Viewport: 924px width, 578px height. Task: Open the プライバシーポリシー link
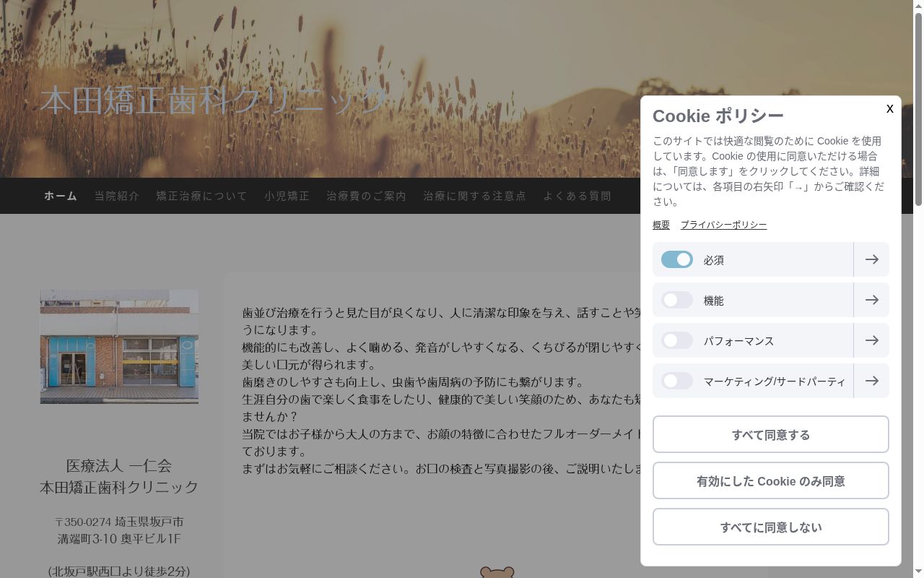(x=723, y=225)
